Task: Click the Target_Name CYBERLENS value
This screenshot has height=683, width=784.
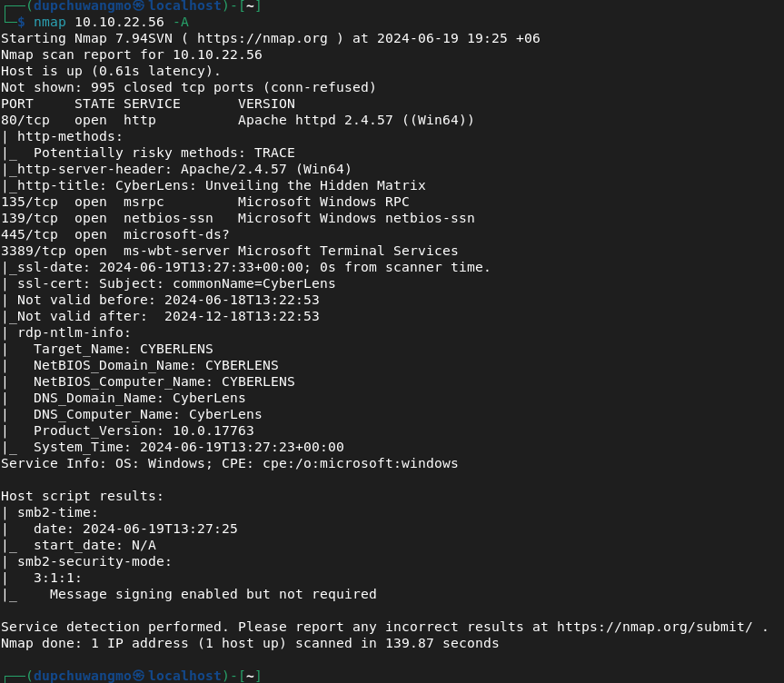Action: click(x=176, y=349)
